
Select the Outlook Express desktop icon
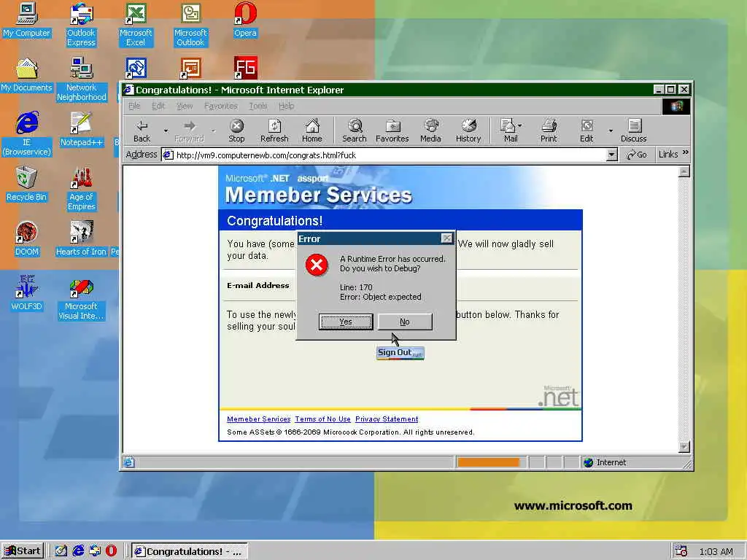coord(81,25)
